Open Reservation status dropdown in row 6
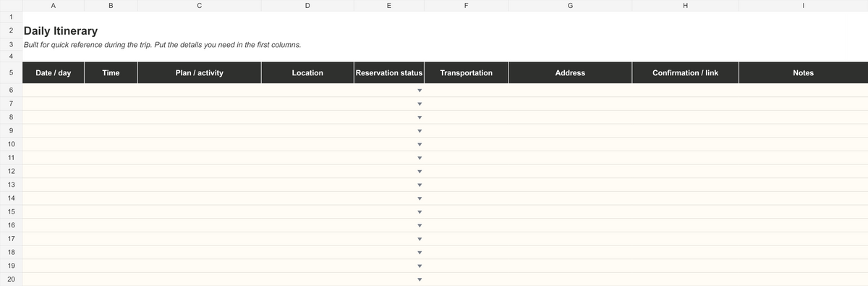Image resolution: width=868 pixels, height=286 pixels. (419, 91)
